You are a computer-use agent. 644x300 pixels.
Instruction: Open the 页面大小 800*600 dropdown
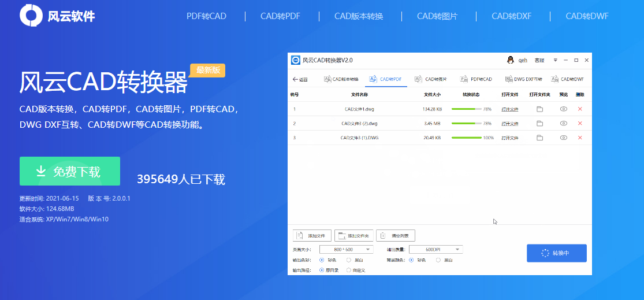tap(346, 250)
